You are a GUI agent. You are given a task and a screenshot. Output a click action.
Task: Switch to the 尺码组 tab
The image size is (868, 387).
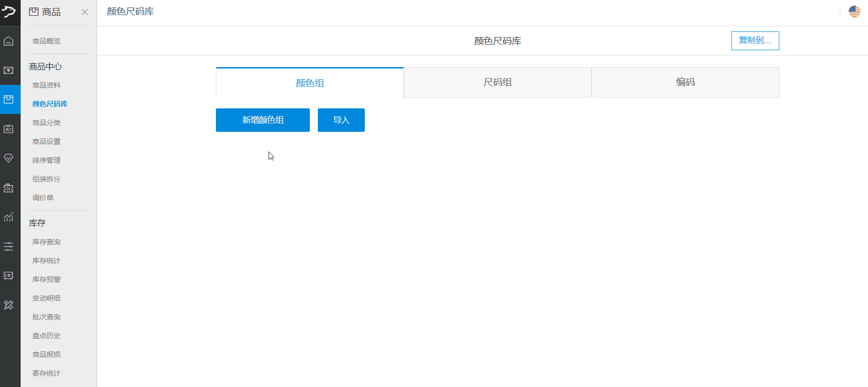pyautogui.click(x=498, y=82)
